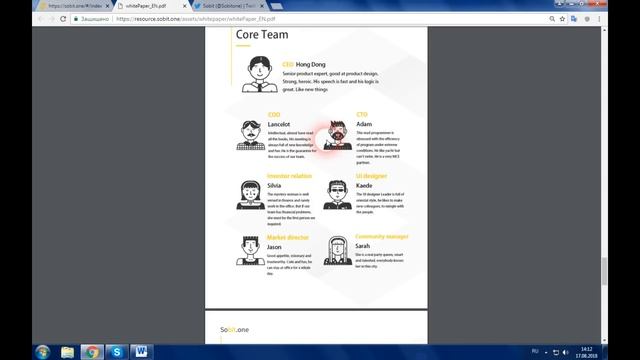The image size is (640, 360).
Task: Click the name 'Kaede'
Action: 364,185
